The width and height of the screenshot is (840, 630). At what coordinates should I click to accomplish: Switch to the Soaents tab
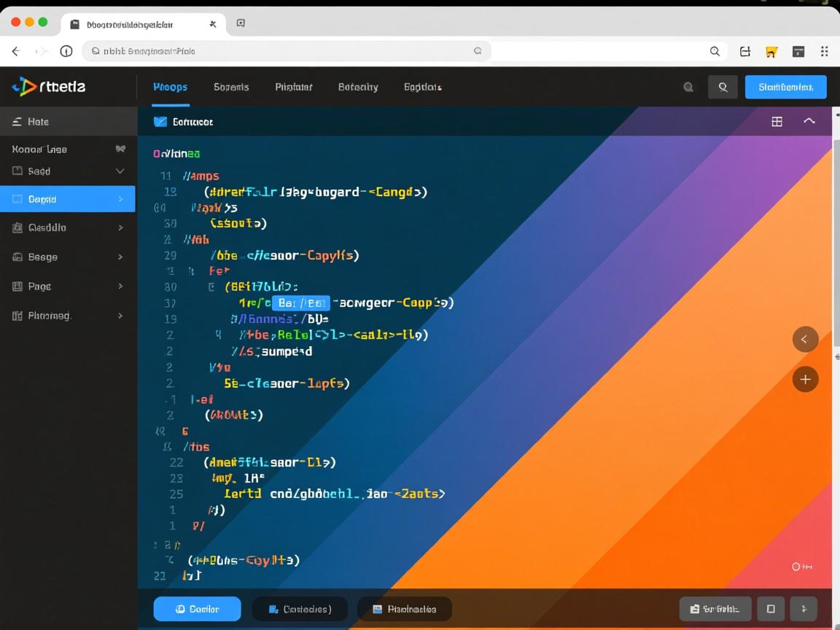(x=231, y=87)
